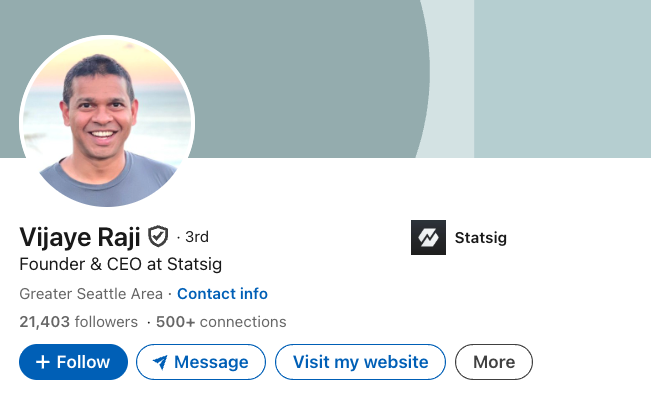Click the Statsig company name link
651x402 pixels.
point(480,238)
